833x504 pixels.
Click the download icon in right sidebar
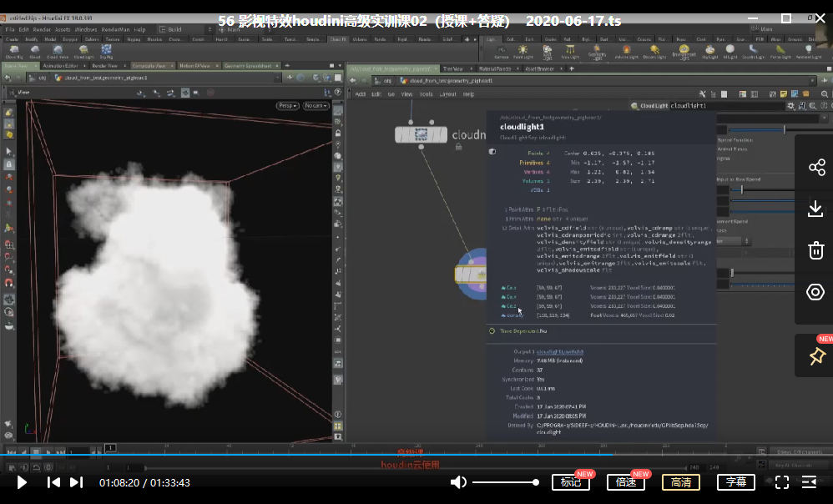click(x=815, y=209)
